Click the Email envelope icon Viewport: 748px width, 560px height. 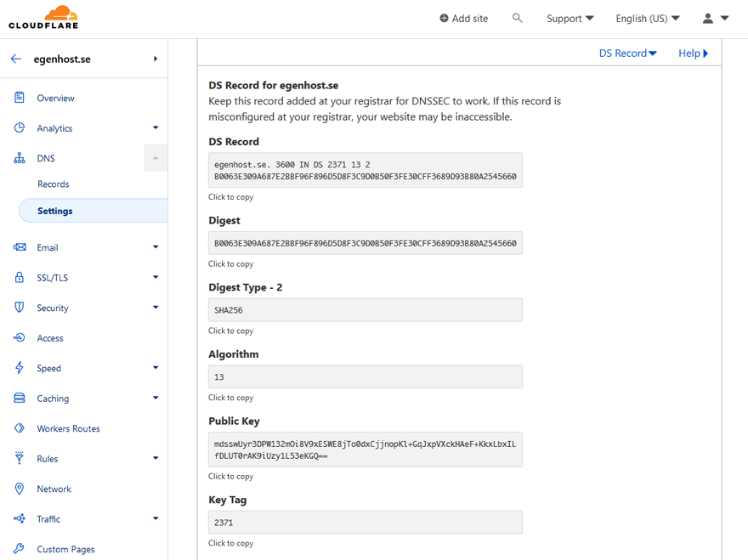(x=19, y=247)
